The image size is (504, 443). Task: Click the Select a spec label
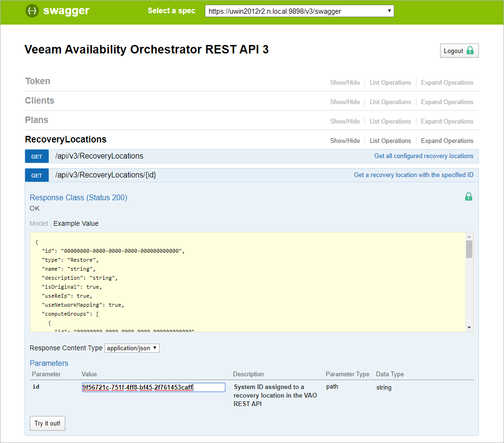click(x=171, y=10)
